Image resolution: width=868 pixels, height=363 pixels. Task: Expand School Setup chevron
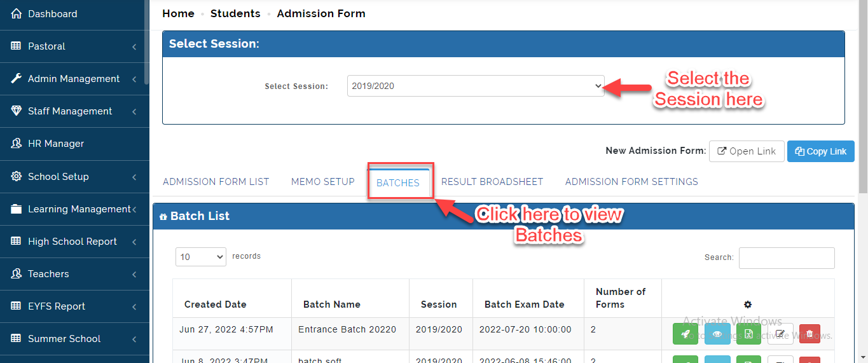point(134,177)
